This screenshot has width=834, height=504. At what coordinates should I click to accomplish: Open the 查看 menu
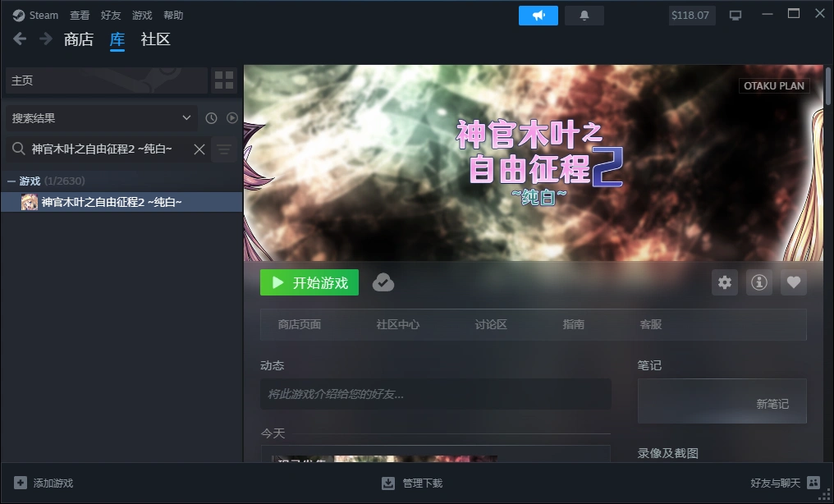(80, 16)
